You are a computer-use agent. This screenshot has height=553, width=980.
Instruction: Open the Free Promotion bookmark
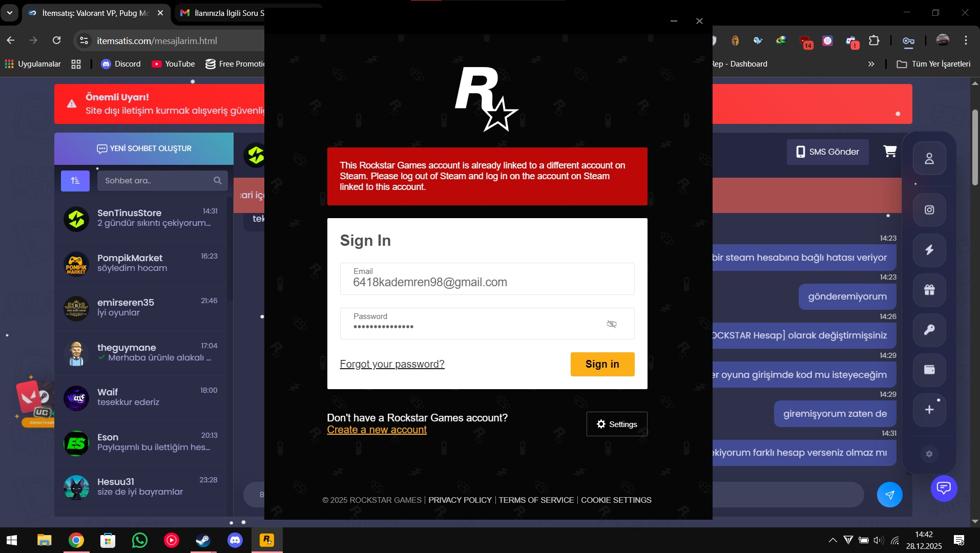tap(235, 64)
